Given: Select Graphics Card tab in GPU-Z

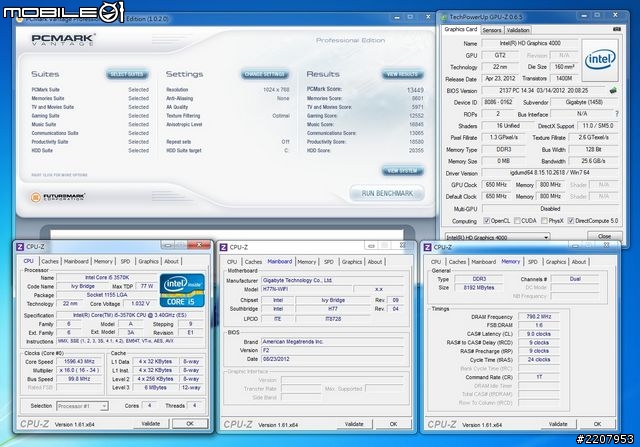Looking at the screenshot, I should coord(460,29).
